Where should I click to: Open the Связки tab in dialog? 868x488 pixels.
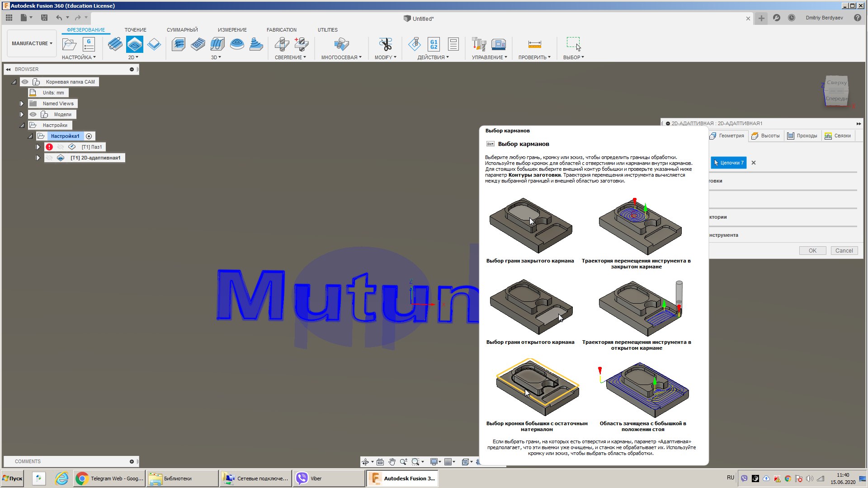[x=838, y=136]
